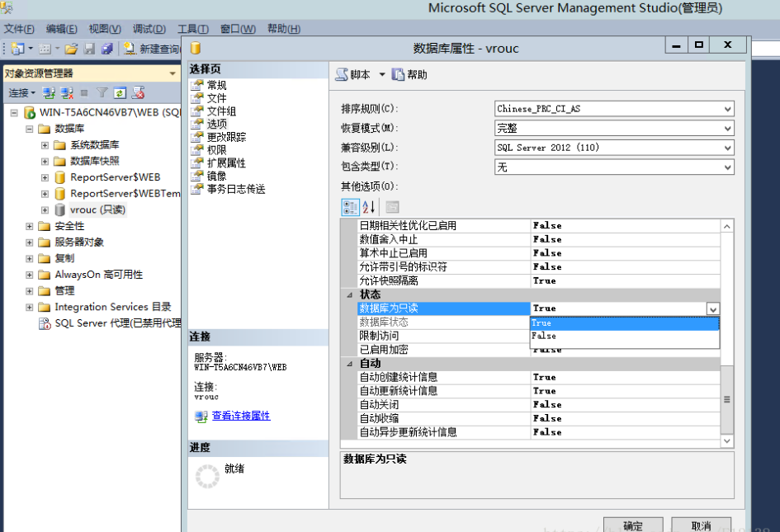780x532 pixels.
Task: Open the 扩展属性 page
Action: pyautogui.click(x=227, y=162)
